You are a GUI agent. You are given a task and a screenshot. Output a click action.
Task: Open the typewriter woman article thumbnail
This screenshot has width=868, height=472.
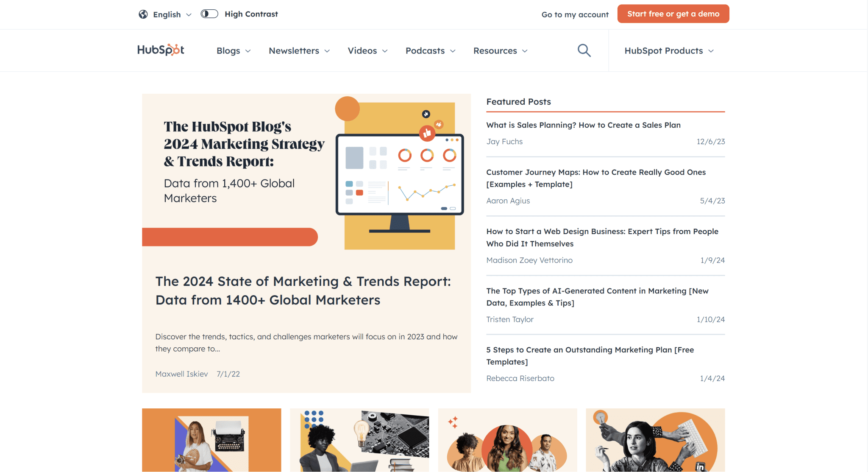coord(211,440)
